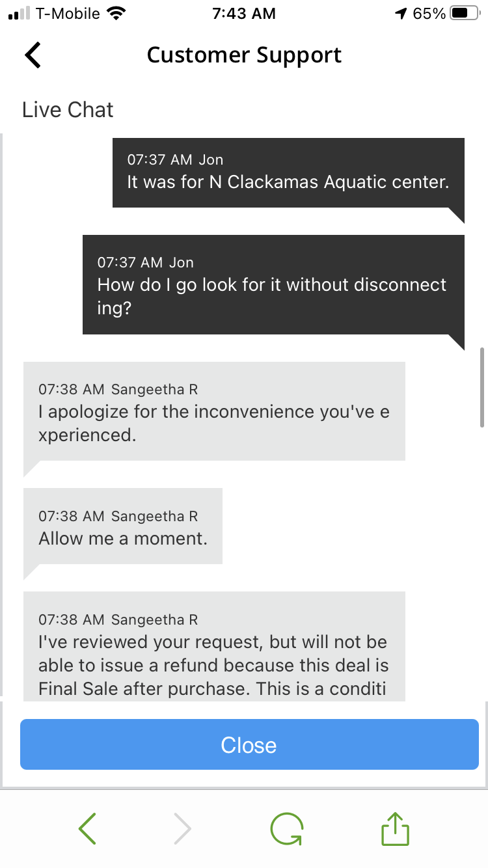Open the share sheet via the share icon
488x868 pixels.
point(394,828)
